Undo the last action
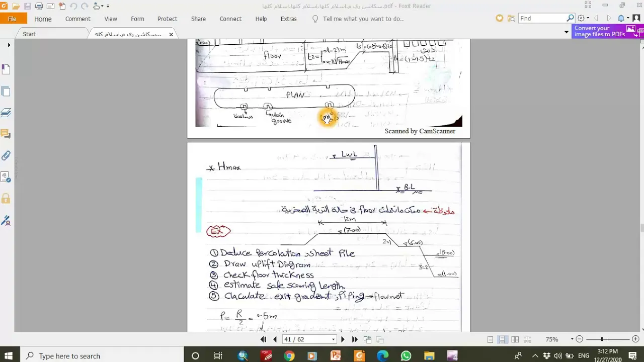644x362 pixels. [x=73, y=6]
